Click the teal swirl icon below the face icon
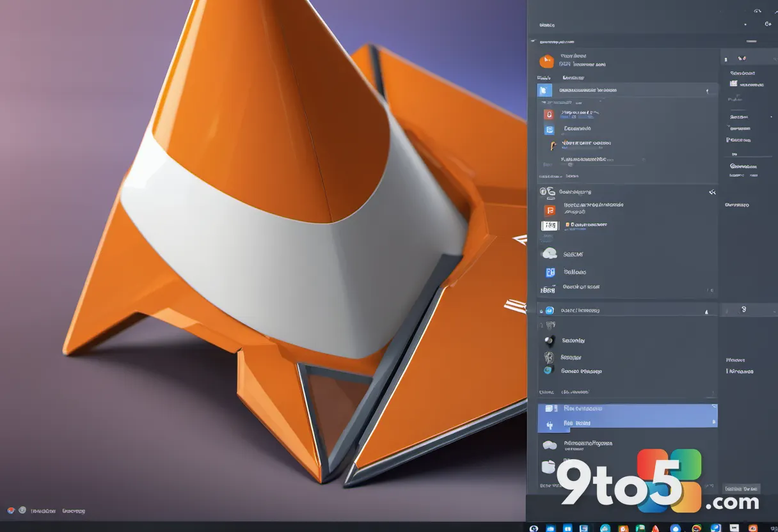Image resolution: width=778 pixels, height=532 pixels. [x=548, y=370]
